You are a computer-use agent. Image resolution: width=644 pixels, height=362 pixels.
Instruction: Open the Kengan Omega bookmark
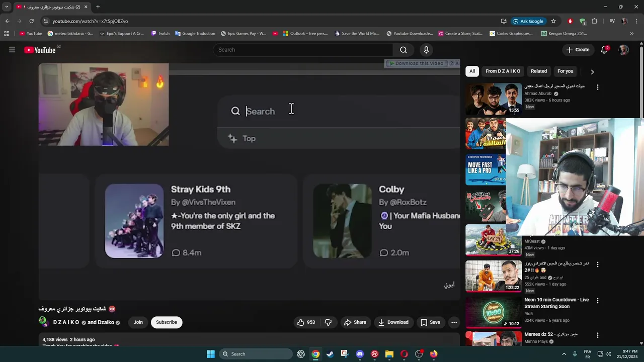tap(564, 34)
